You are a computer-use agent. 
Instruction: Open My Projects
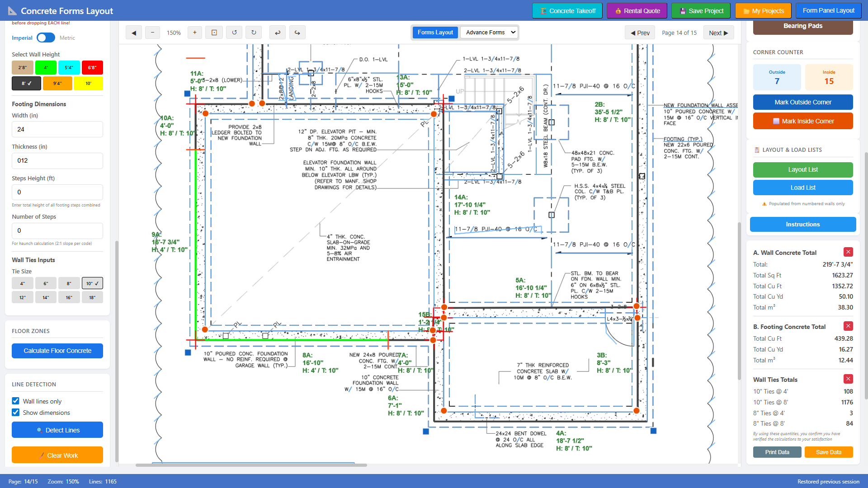763,11
